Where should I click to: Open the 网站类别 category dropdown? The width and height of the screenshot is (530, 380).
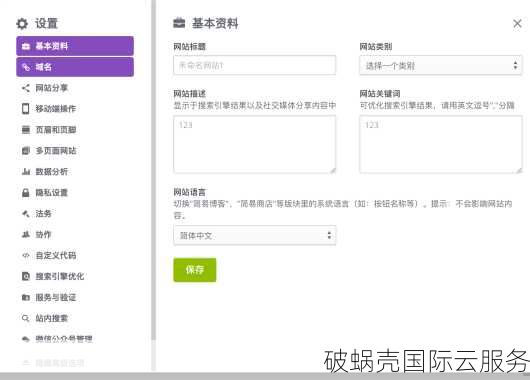(441, 65)
